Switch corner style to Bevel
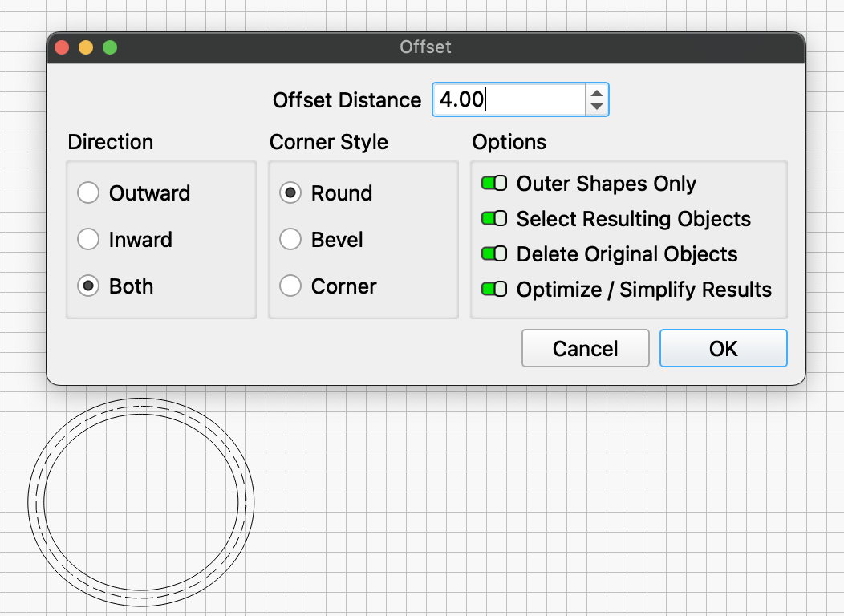The image size is (844, 616). point(290,240)
